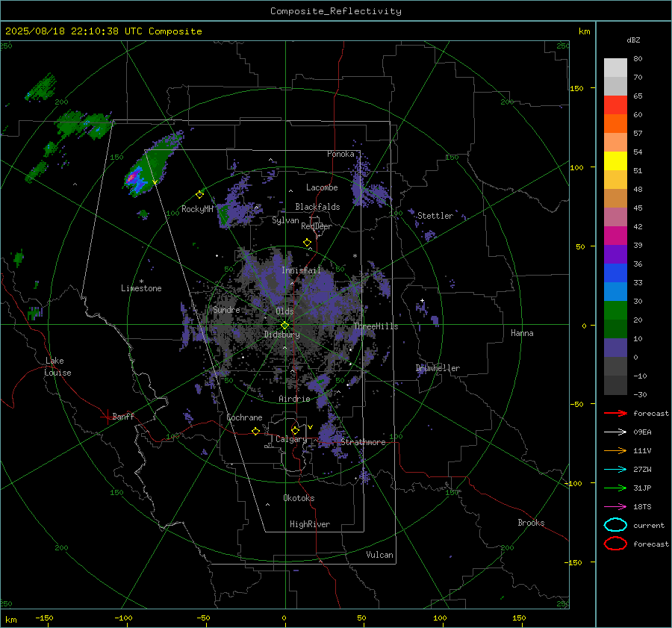Click the deep orange 60-57 dBZ swatch

point(615,123)
